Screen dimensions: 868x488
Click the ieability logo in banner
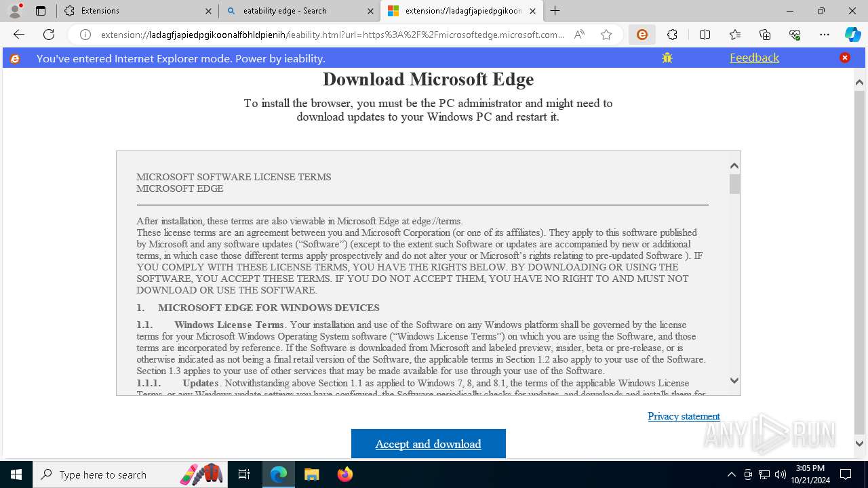[15, 58]
